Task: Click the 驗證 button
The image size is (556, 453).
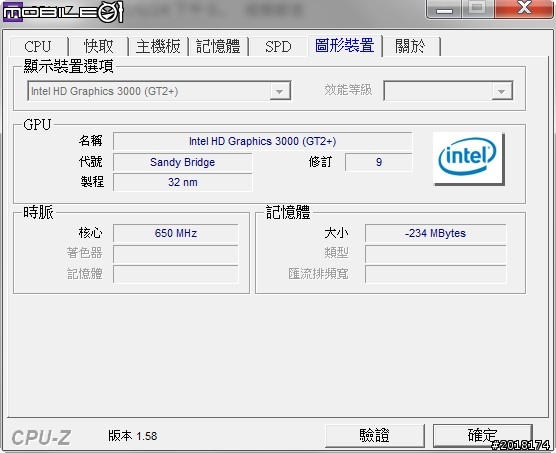Action: pos(374,435)
